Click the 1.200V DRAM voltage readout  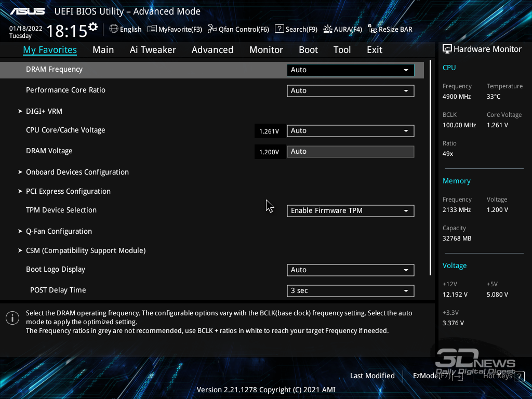(x=269, y=152)
